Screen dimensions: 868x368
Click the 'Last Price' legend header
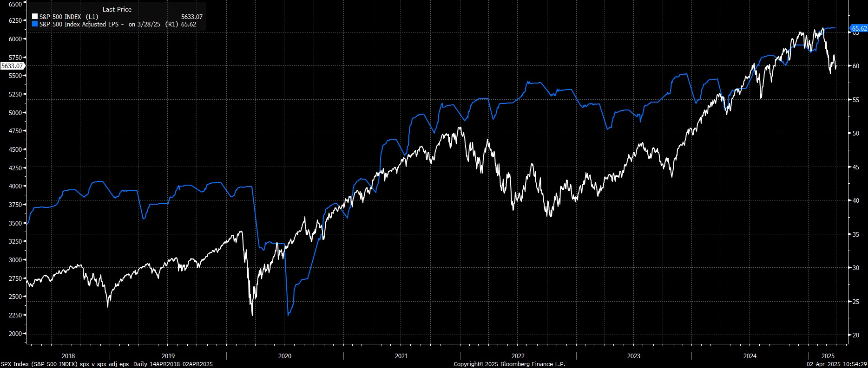click(x=117, y=9)
